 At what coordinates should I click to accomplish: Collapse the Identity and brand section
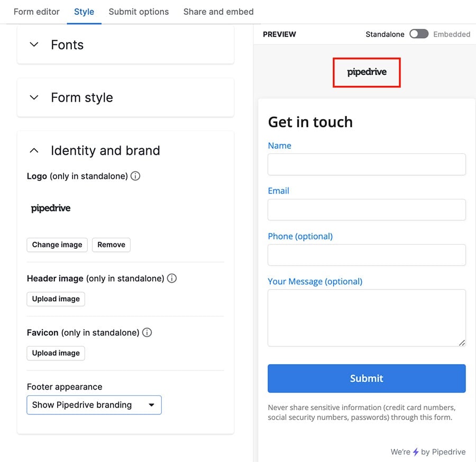(34, 151)
